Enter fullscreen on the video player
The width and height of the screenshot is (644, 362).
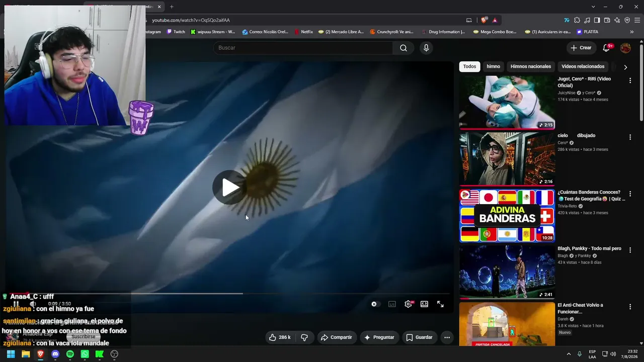[440, 304]
